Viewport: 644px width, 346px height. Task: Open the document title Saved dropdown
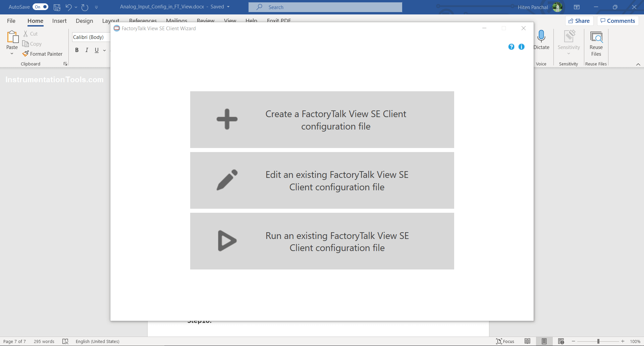pyautogui.click(x=228, y=7)
